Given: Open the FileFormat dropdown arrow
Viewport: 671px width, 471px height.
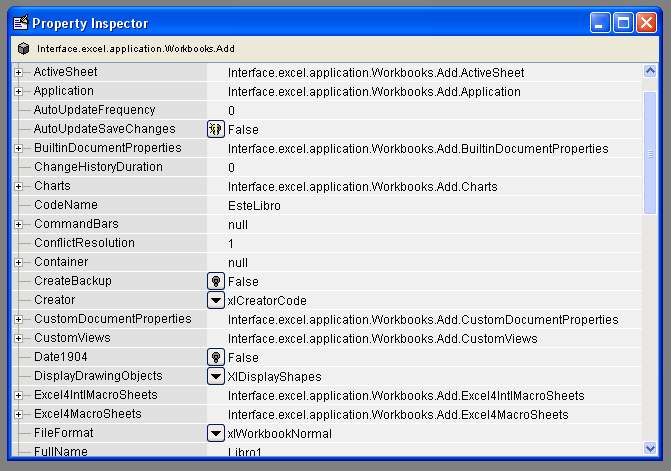Looking at the screenshot, I should point(216,433).
